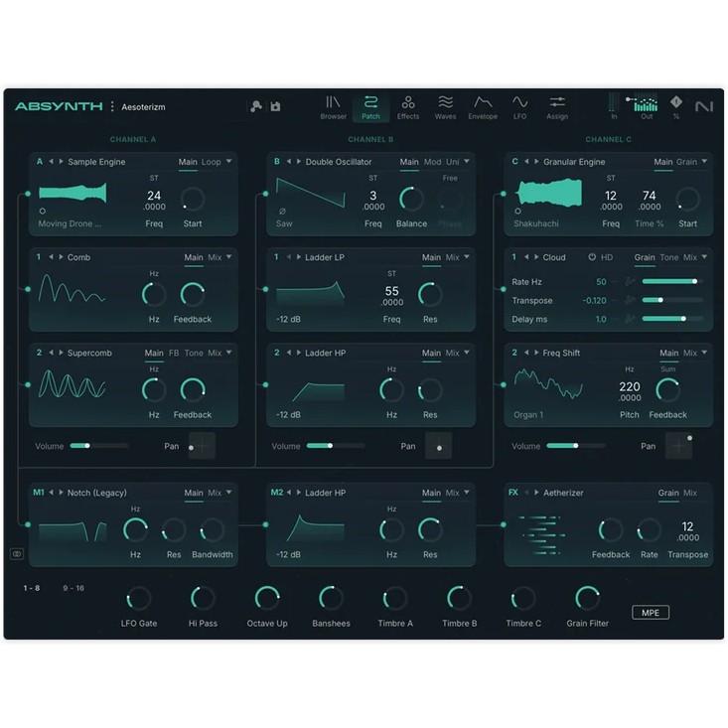
Task: Open Sample Engine module dropdown menu
Action: coord(228,162)
